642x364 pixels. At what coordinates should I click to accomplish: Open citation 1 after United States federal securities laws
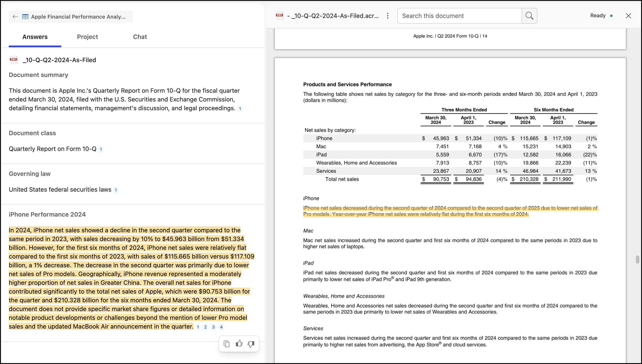116,190
